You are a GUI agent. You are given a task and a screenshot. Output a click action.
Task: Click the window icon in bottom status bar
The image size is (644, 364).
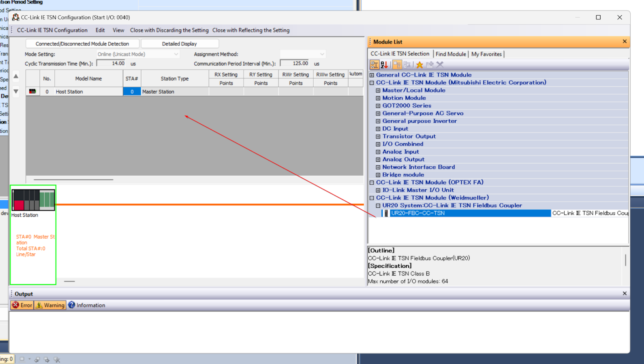(x=22, y=359)
